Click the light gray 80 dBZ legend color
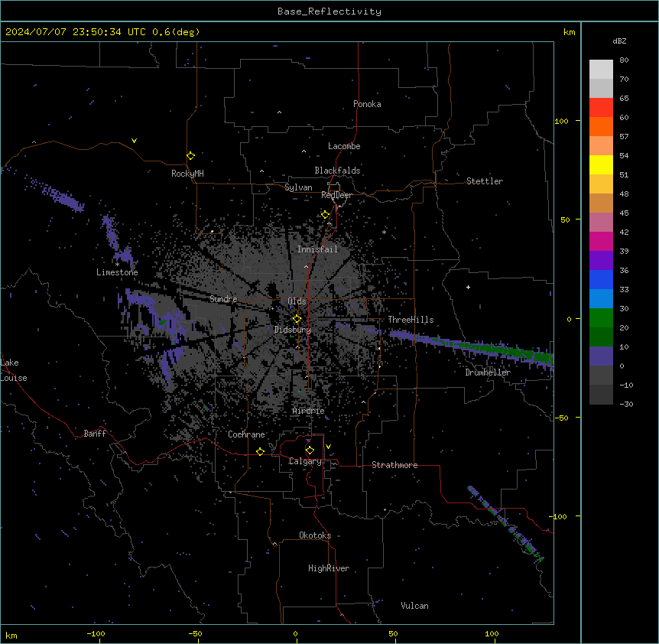This screenshot has height=644, width=659. [601, 69]
